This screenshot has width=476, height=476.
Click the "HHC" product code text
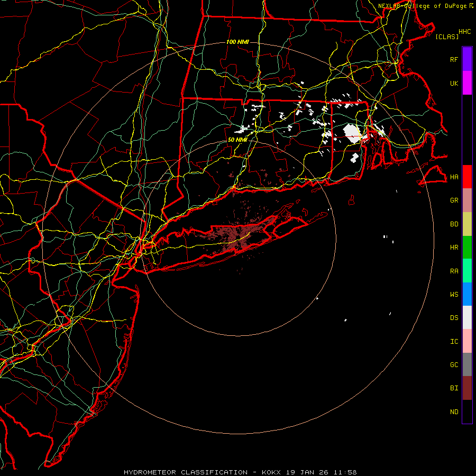[464, 32]
